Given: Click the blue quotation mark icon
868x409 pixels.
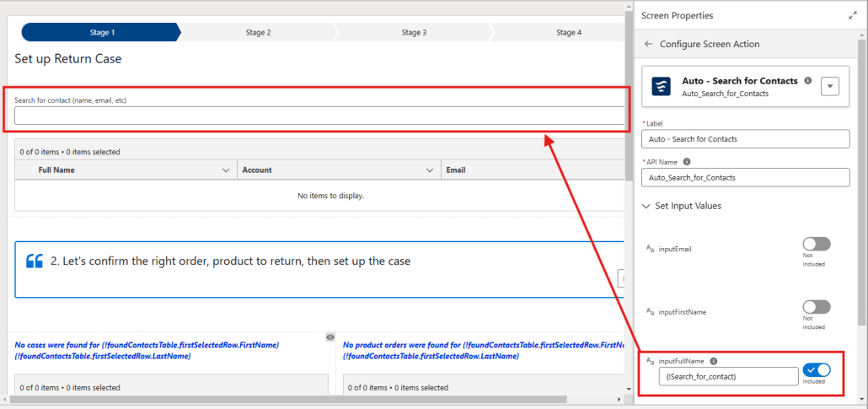Looking at the screenshot, I should [x=35, y=261].
